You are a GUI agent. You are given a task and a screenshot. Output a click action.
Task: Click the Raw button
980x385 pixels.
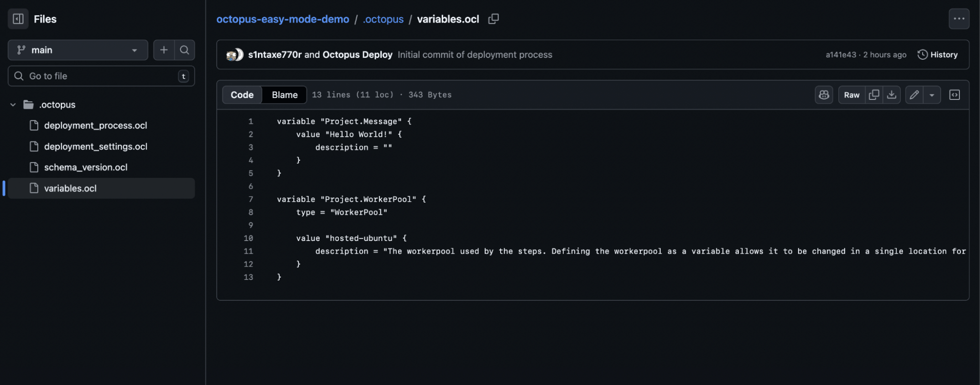[x=852, y=95]
